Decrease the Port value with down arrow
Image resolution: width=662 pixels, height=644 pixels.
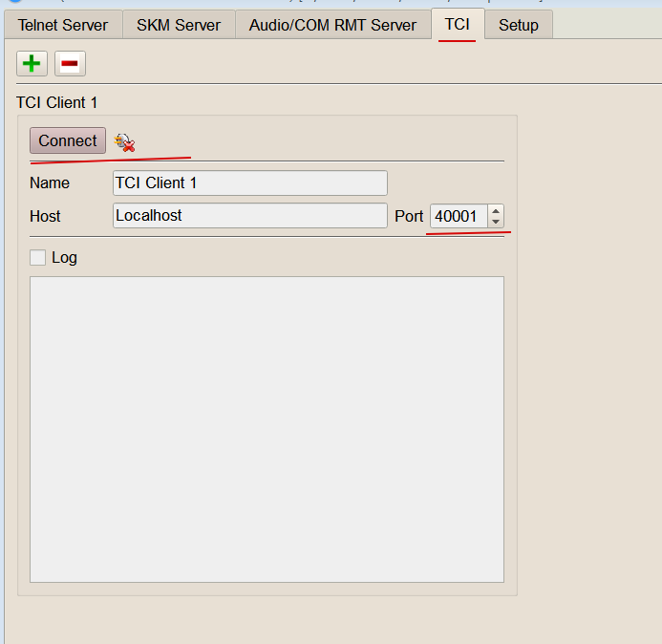click(x=495, y=222)
